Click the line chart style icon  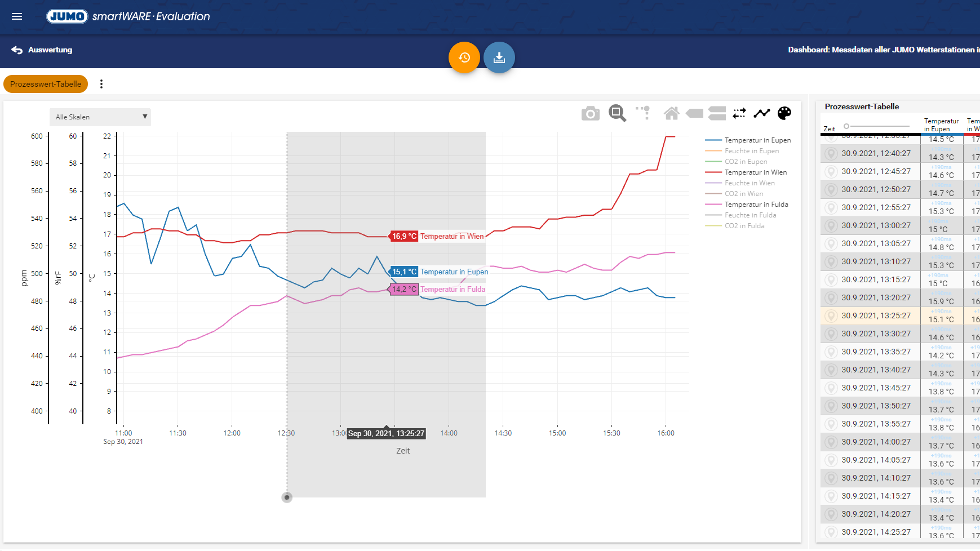[761, 114]
